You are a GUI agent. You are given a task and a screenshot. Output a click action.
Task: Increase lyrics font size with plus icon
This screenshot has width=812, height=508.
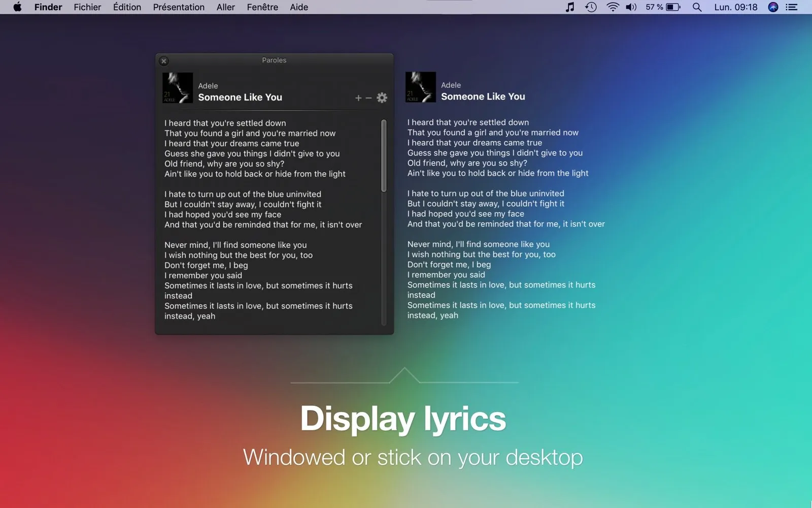[358, 98]
